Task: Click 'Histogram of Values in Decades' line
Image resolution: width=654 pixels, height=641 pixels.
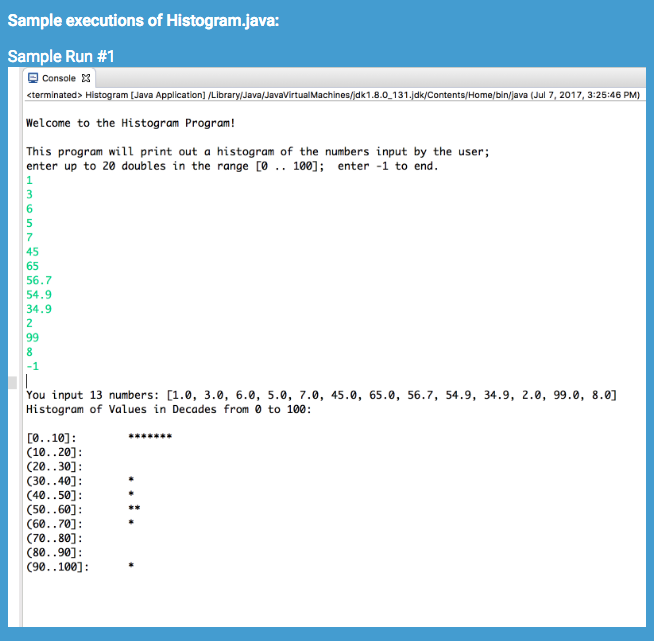Action: (169, 409)
